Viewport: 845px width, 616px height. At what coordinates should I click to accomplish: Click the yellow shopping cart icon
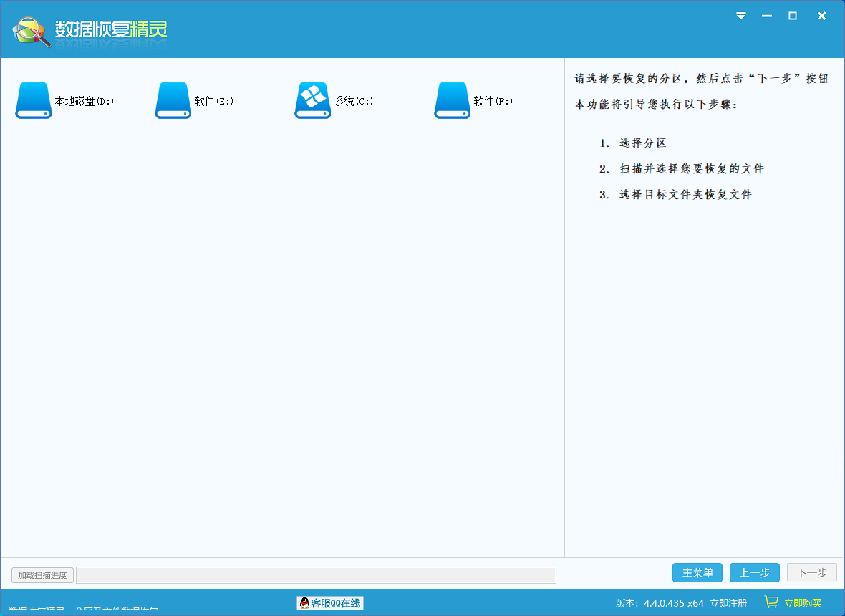point(771,602)
